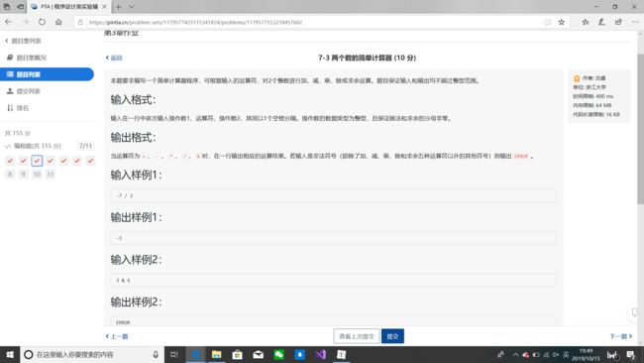Click the memory limit 64 MB text
This screenshot has height=363, width=644.
click(x=592, y=105)
